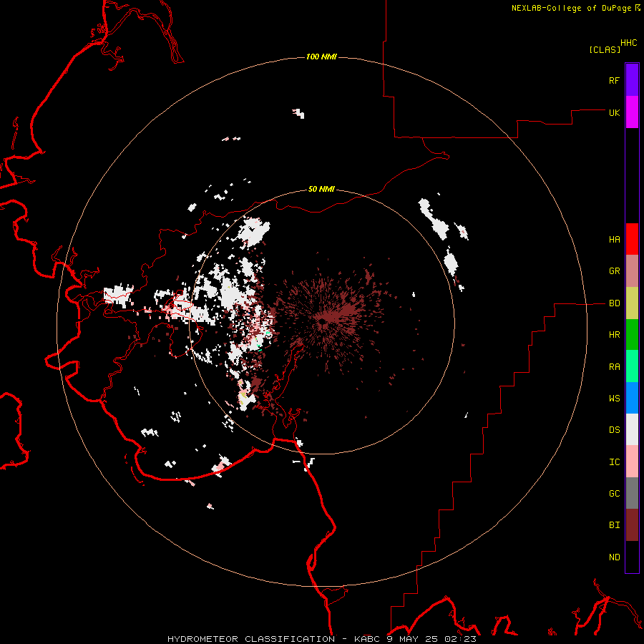Click the GC legend label
The image size is (644, 644).
point(614,494)
